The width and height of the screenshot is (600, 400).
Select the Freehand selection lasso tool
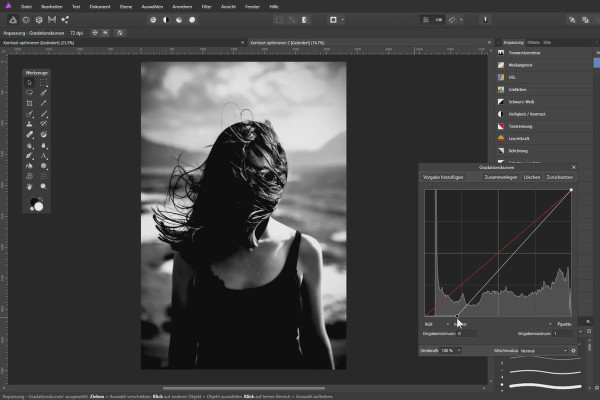point(29,93)
